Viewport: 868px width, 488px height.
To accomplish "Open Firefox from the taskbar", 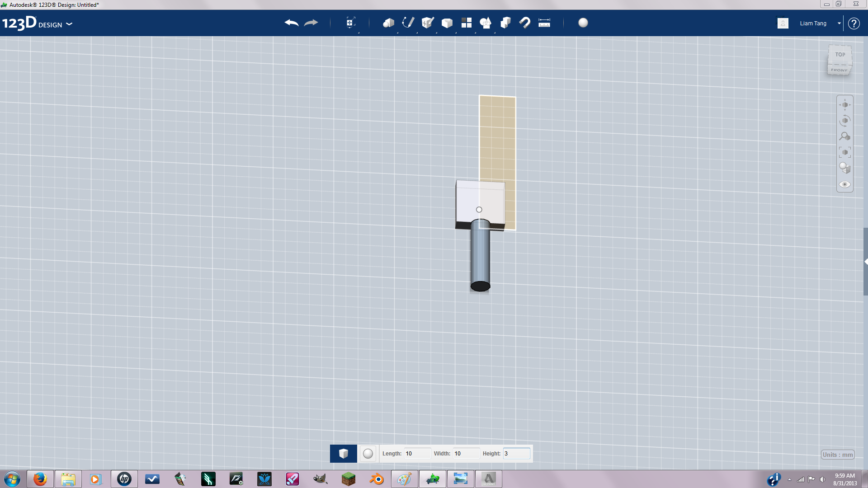I will click(40, 479).
